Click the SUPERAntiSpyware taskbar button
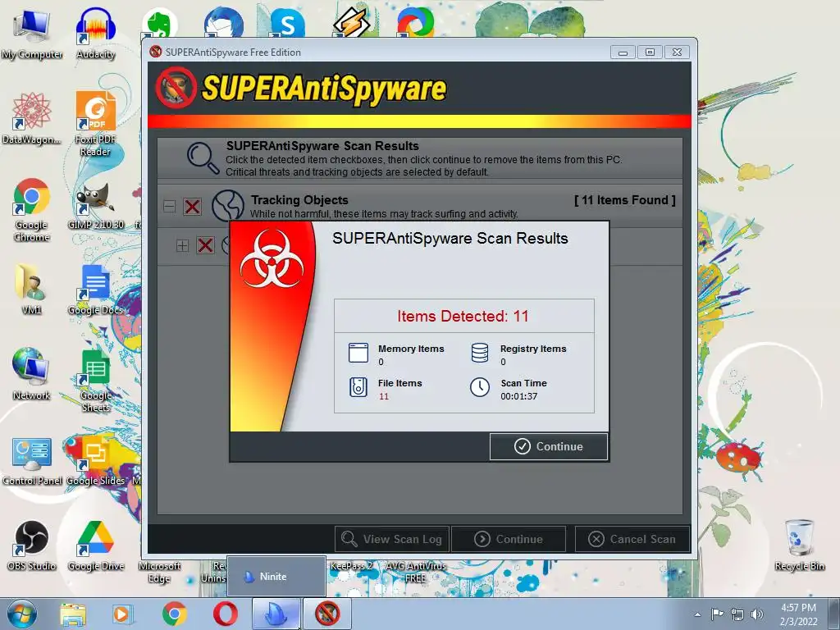Viewport: 840px width, 630px height. [x=327, y=614]
